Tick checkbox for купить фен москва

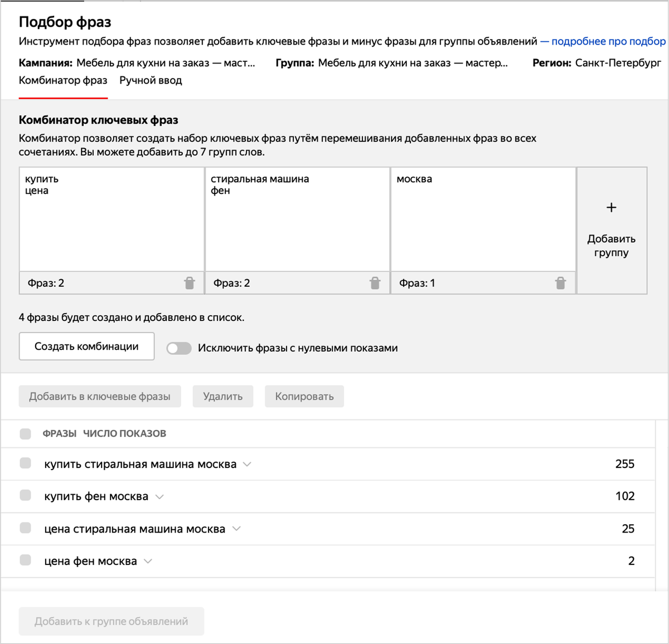(x=26, y=496)
